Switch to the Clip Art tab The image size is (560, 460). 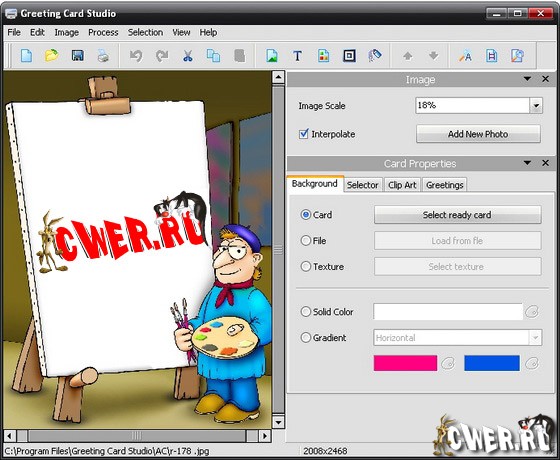coord(402,185)
